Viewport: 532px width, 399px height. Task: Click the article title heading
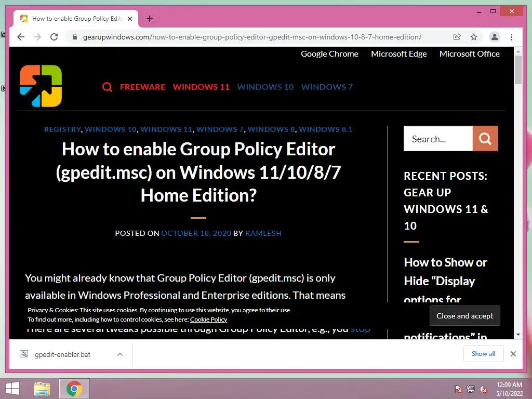198,172
